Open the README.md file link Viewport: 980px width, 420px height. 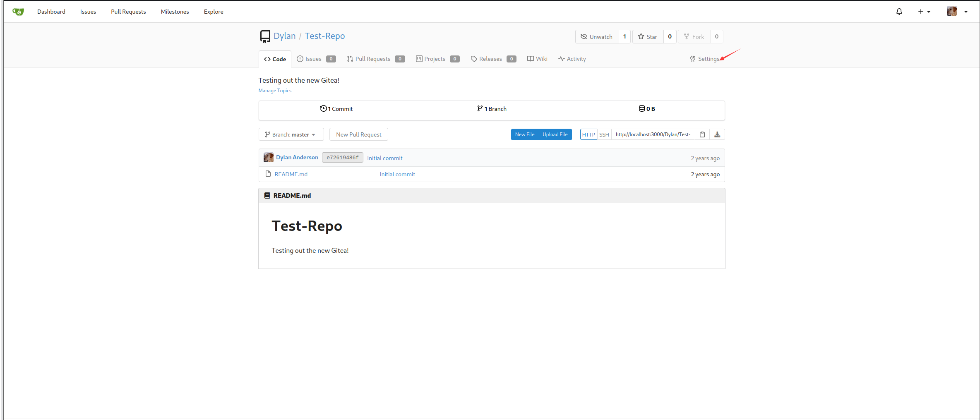(x=291, y=174)
